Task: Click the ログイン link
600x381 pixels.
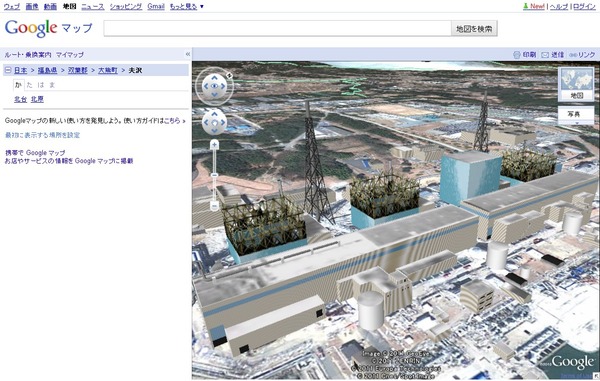Action: point(584,7)
